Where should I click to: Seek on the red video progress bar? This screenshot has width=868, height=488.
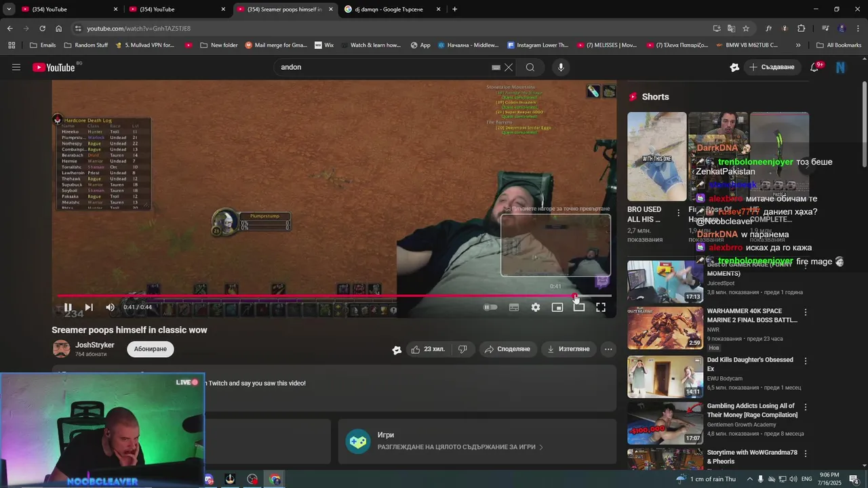[334, 296]
